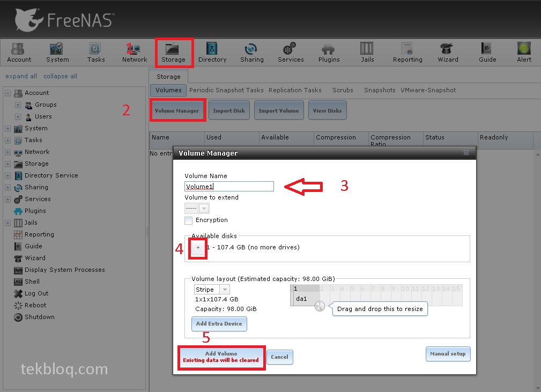Click the FreeNAS logo
This screenshot has width=541, height=392.
click(x=64, y=20)
